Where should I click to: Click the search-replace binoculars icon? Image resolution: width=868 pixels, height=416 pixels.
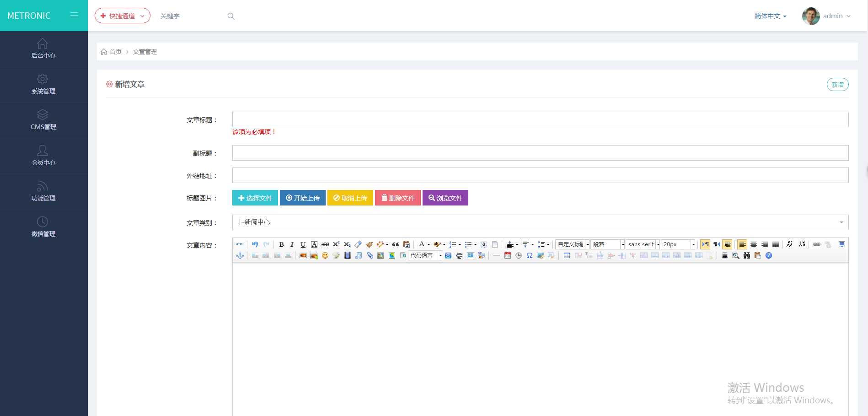746,255
